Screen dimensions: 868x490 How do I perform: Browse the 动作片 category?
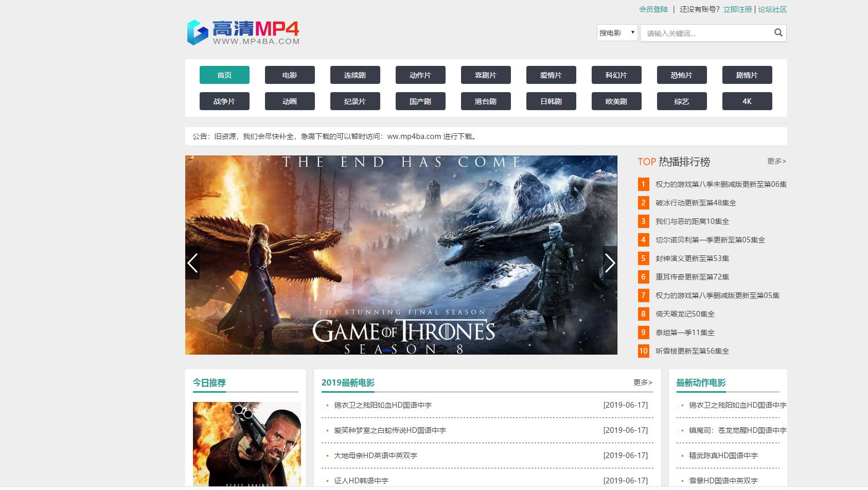coord(420,75)
